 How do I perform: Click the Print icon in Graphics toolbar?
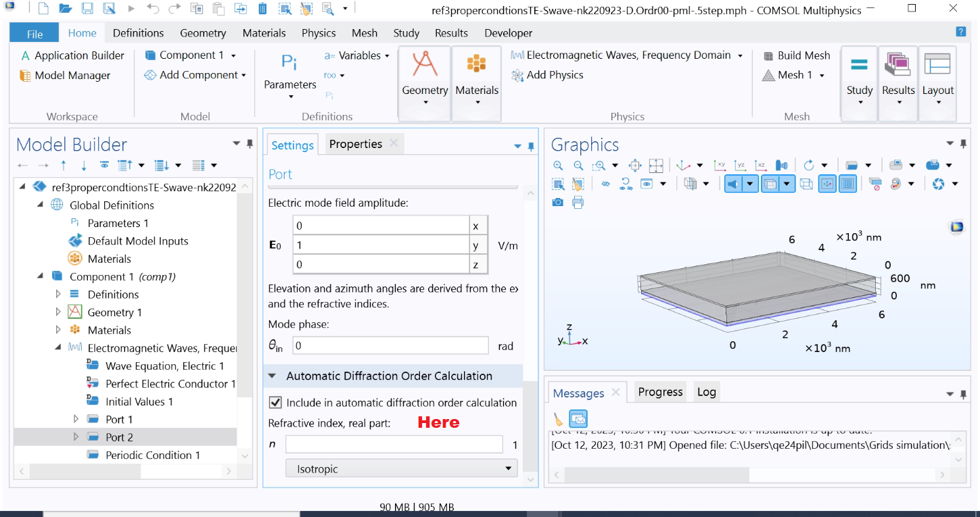[x=578, y=202]
